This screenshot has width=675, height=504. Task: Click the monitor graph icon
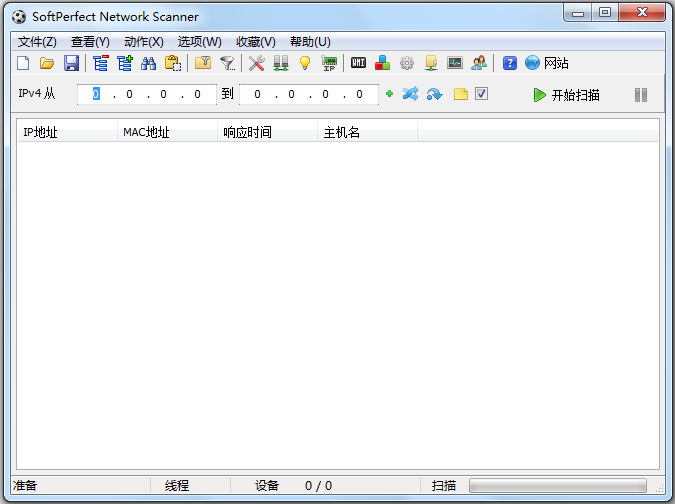(x=455, y=63)
